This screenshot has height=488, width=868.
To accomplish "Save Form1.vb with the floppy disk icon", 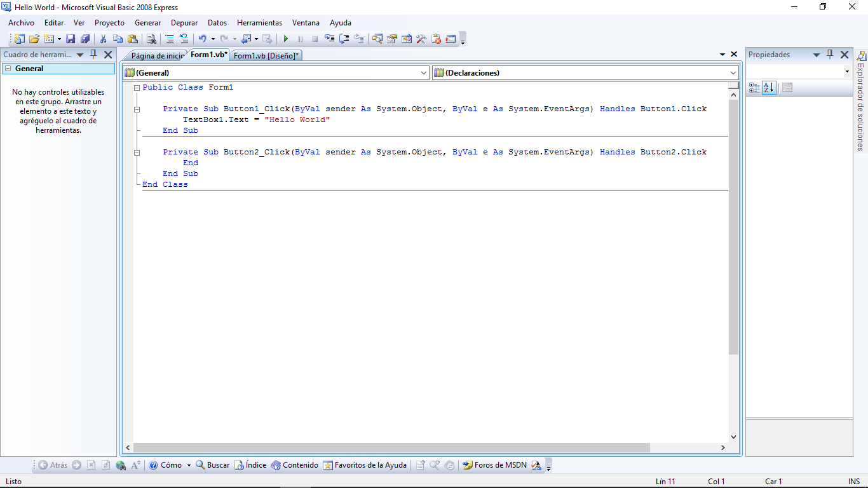I will [x=71, y=39].
